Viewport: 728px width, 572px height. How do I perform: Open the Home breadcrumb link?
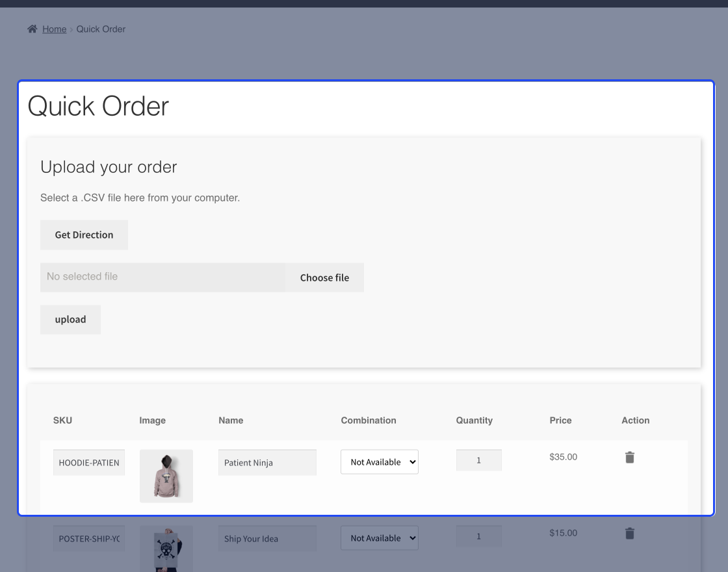[x=54, y=29]
